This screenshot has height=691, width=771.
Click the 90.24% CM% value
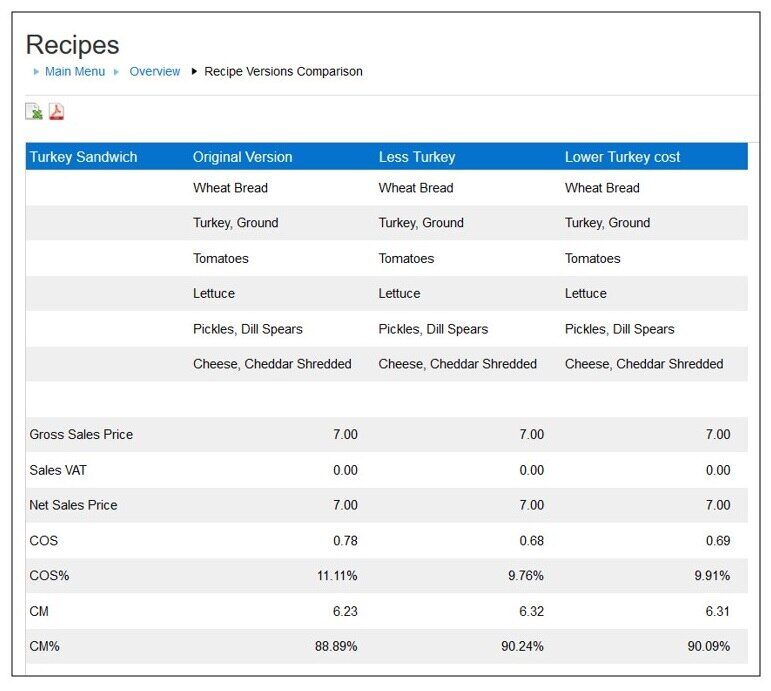pyautogui.click(x=522, y=646)
